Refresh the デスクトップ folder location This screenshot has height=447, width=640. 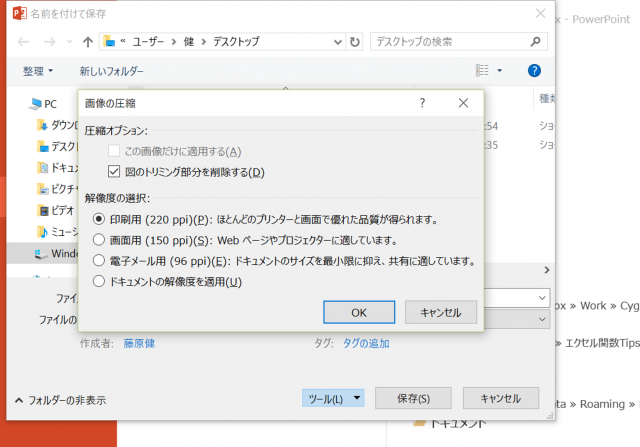coord(354,42)
